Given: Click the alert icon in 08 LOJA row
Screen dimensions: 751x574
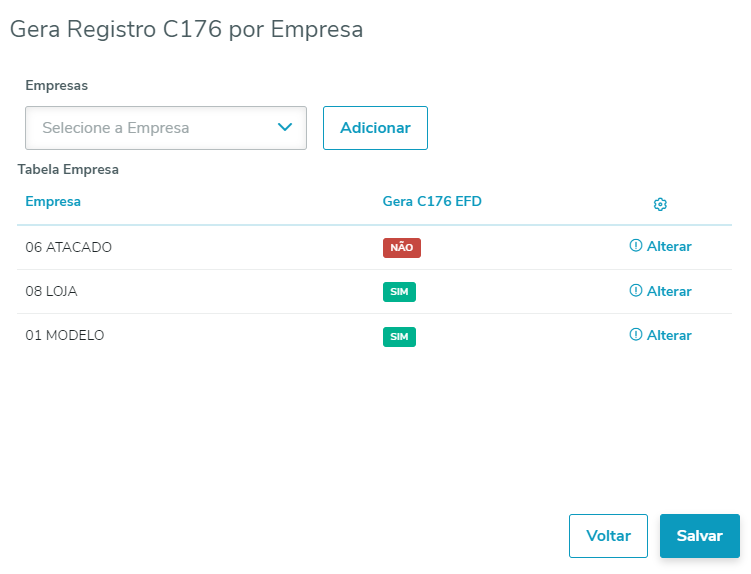Looking at the screenshot, I should tap(635, 290).
